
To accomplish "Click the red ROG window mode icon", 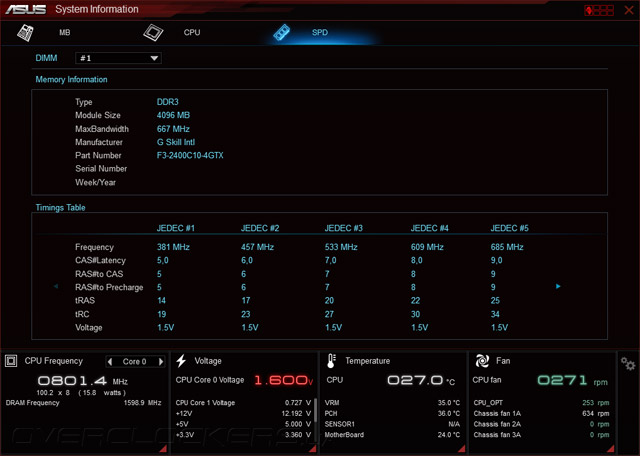I will click(599, 10).
